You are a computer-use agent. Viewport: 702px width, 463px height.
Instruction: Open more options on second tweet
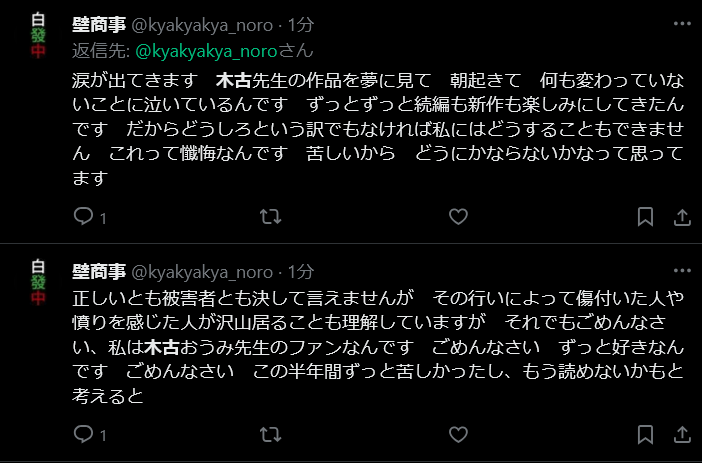[682, 270]
